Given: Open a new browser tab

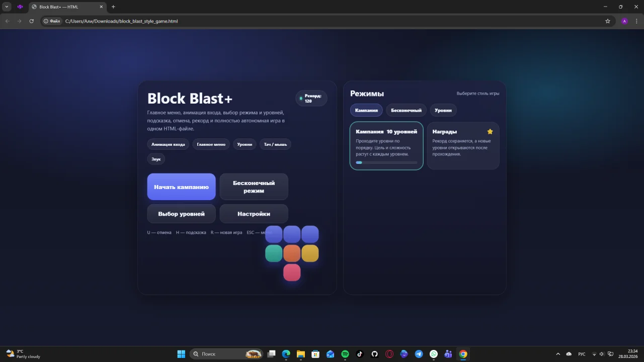Looking at the screenshot, I should (113, 7).
